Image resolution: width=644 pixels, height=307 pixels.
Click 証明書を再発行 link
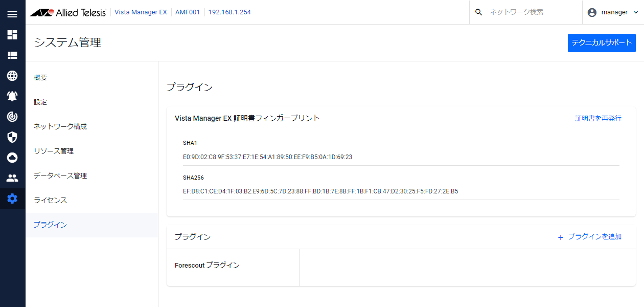(x=598, y=118)
